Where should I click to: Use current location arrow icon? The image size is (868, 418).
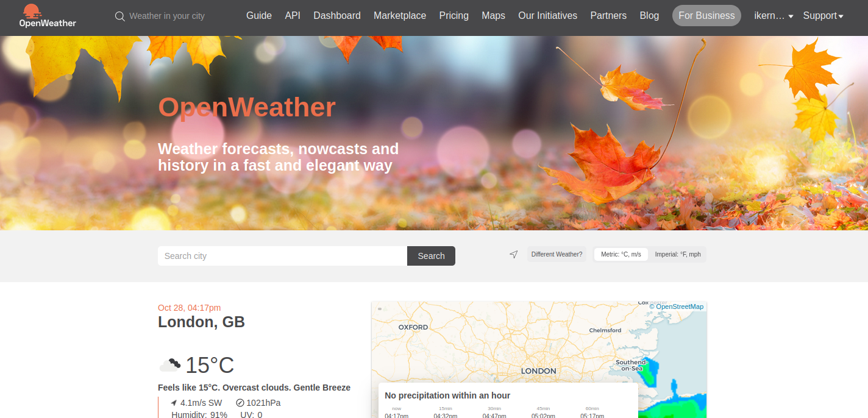[514, 255]
